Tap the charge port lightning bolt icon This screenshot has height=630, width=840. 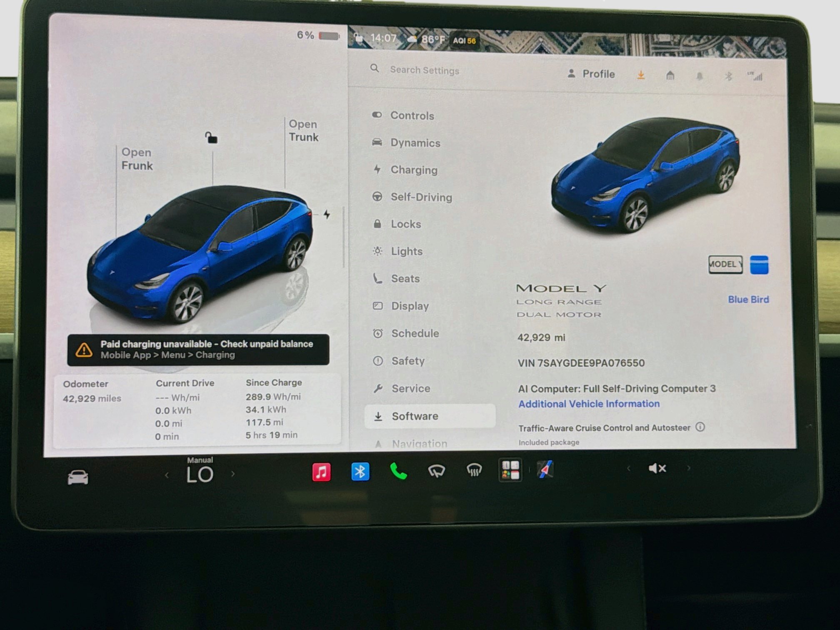327,214
